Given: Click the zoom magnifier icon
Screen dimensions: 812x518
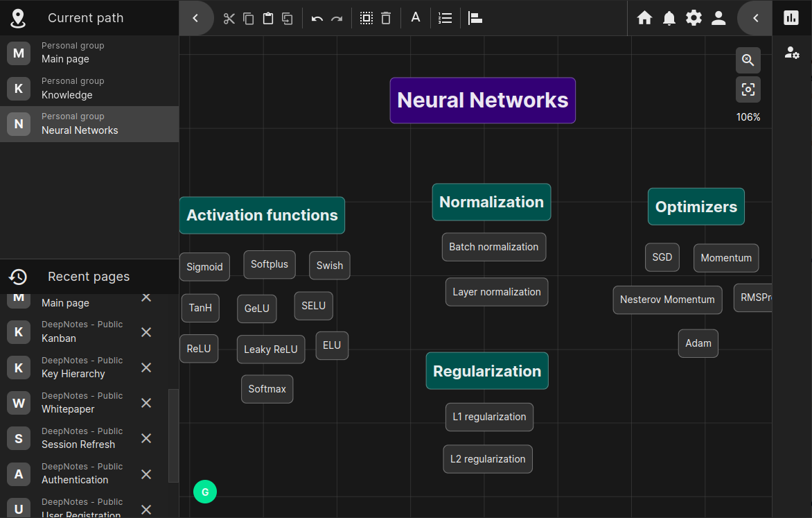Looking at the screenshot, I should (x=748, y=60).
